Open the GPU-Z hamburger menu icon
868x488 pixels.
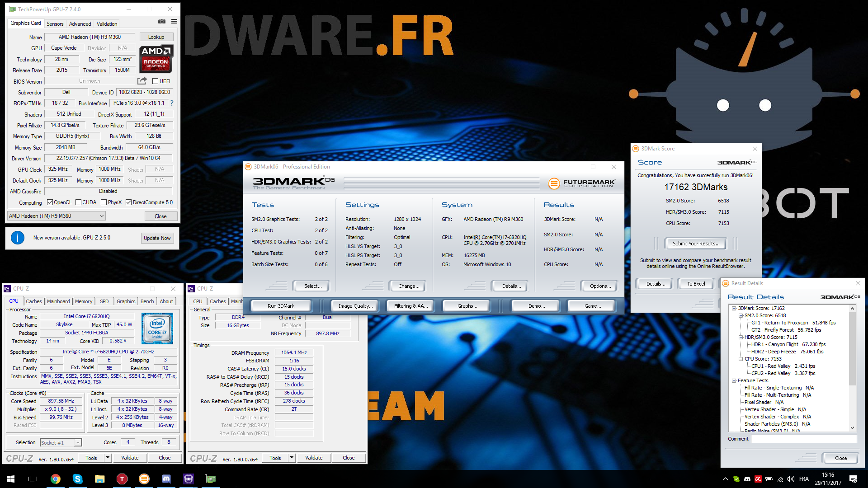coord(174,21)
